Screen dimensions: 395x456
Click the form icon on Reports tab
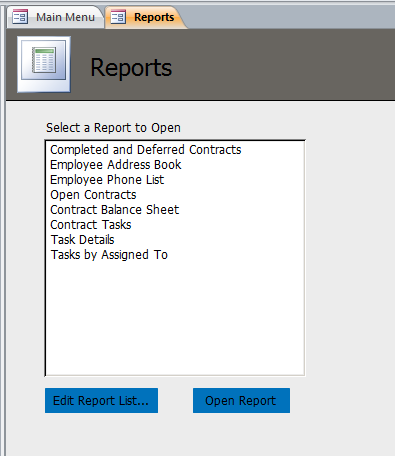(x=118, y=17)
